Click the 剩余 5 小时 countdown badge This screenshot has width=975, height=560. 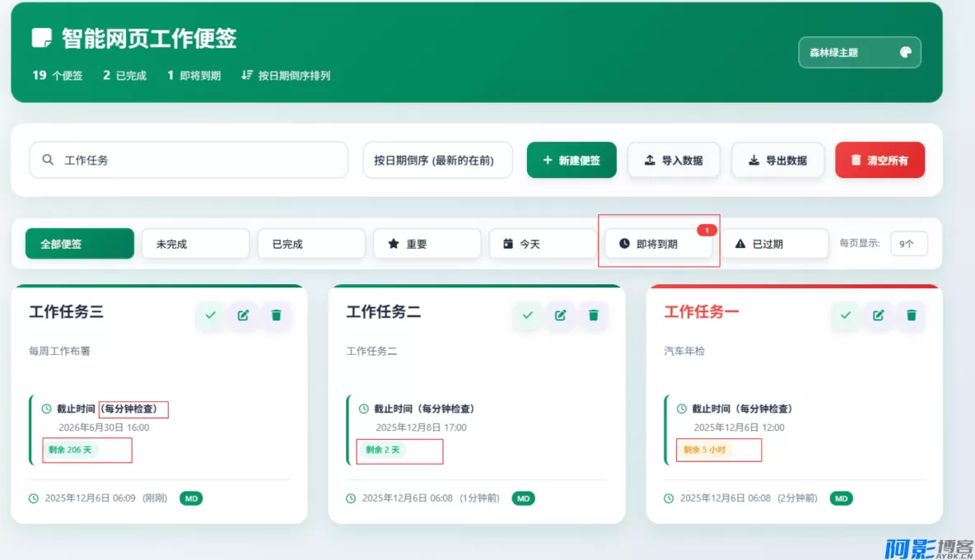tap(716, 450)
